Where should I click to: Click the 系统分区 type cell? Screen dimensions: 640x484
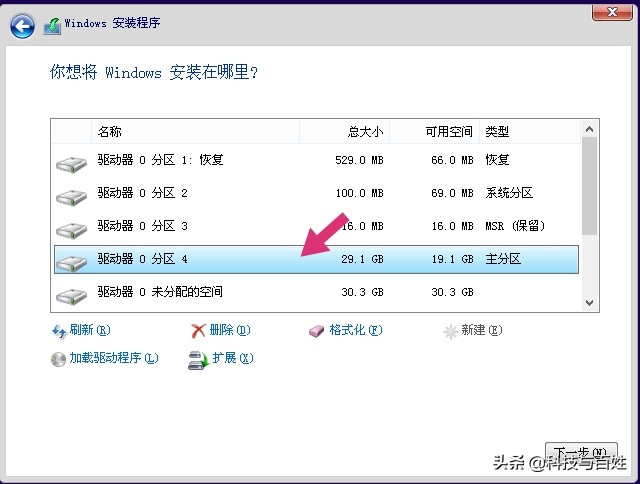tap(509, 193)
